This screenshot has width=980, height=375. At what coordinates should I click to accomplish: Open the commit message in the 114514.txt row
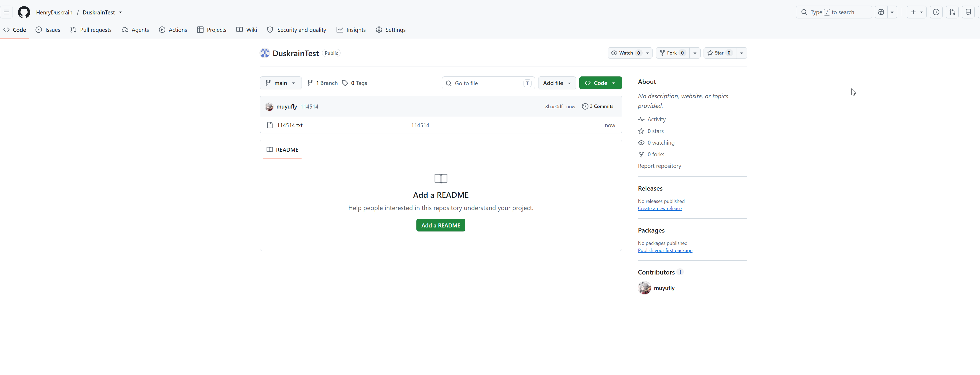click(x=420, y=125)
